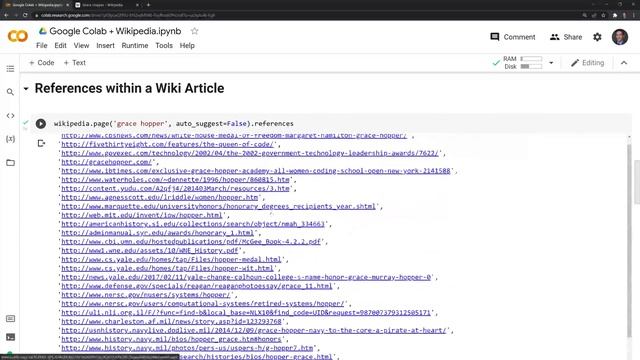Open the ibtimes.com Grace Hopper Academy link

pyautogui.click(x=256, y=171)
